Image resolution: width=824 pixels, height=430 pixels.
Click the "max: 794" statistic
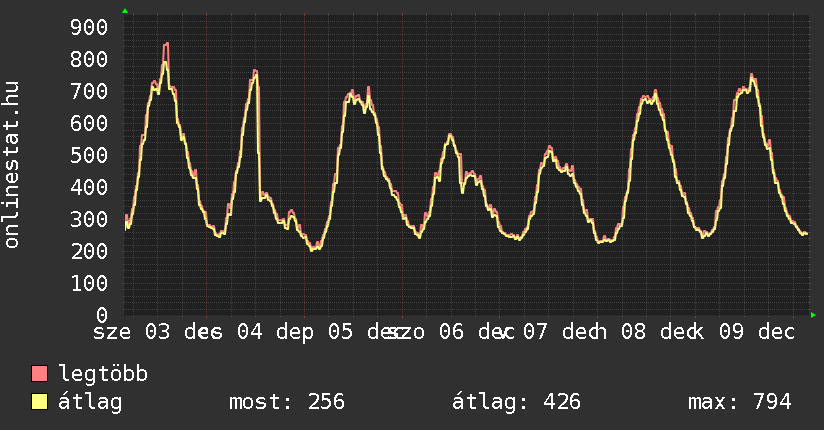point(740,402)
